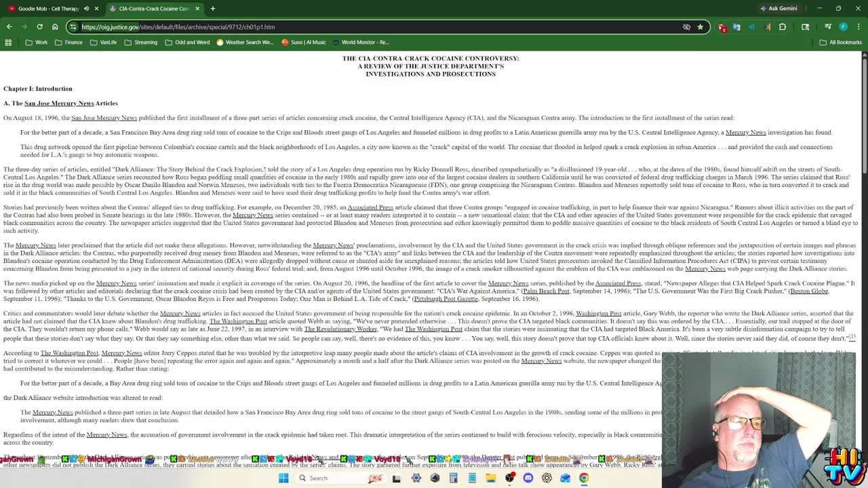Open the Work bookmarks folder
Screen dimensions: 868x488
pyautogui.click(x=37, y=42)
